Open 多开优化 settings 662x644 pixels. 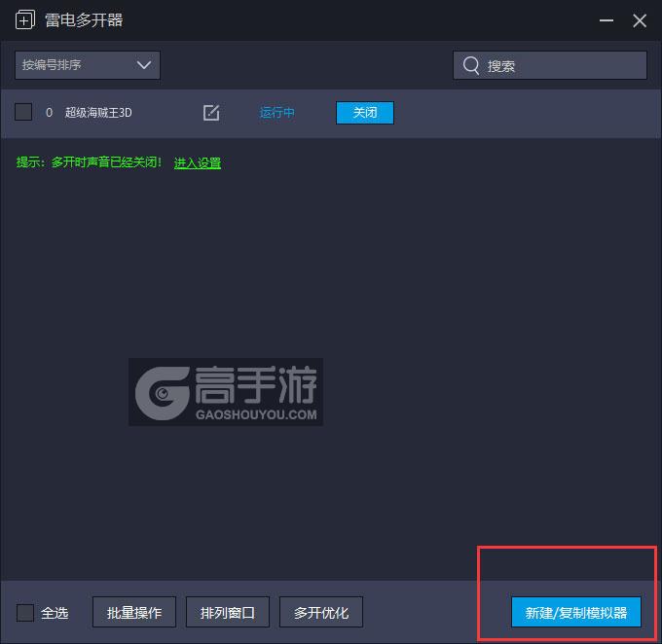pyautogui.click(x=321, y=612)
